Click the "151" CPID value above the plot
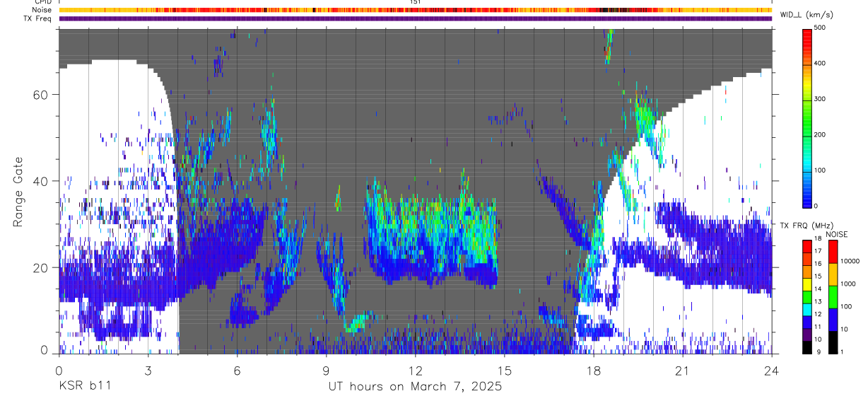The width and height of the screenshot is (868, 401). click(x=416, y=2)
